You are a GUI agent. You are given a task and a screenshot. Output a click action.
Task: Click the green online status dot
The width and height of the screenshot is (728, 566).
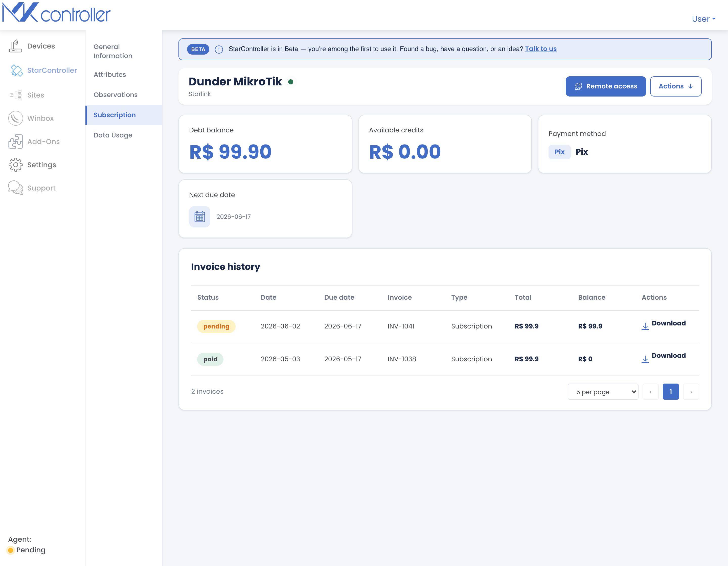point(291,82)
